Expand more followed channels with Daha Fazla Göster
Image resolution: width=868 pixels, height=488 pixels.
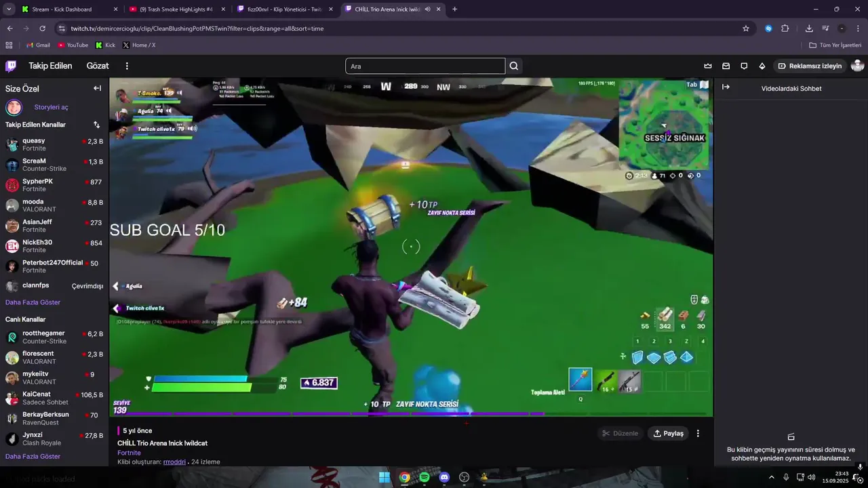[x=33, y=302]
